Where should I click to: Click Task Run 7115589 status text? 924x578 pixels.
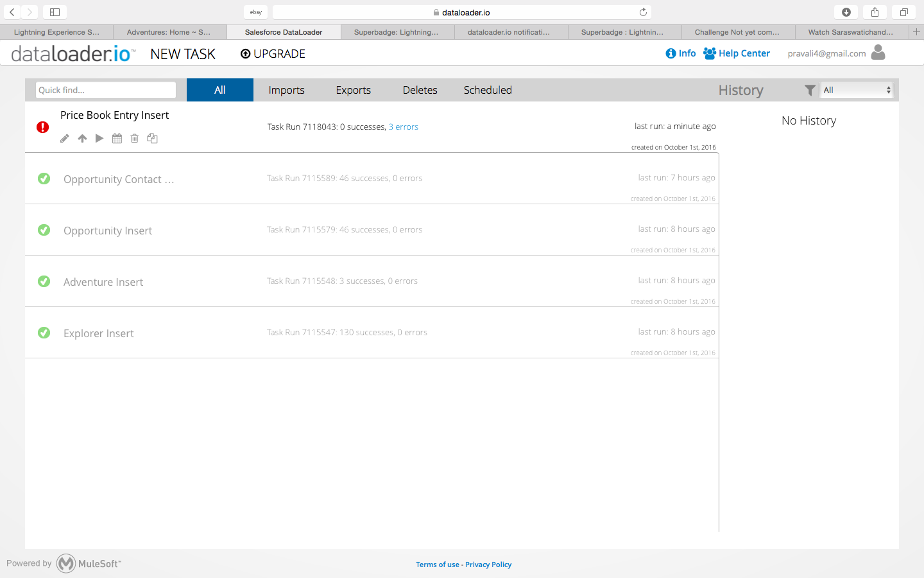click(x=345, y=179)
